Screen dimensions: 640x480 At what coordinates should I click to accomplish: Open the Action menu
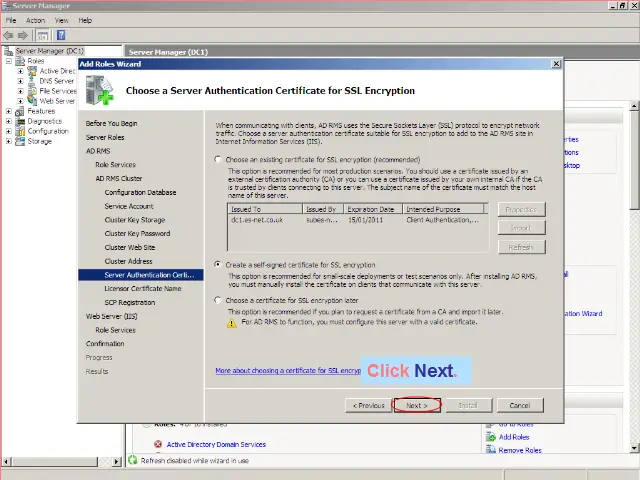pyautogui.click(x=36, y=20)
